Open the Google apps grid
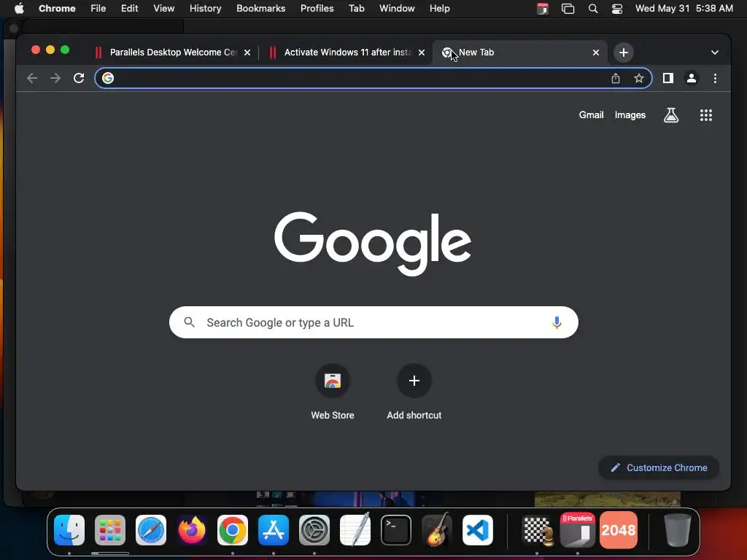 705,114
